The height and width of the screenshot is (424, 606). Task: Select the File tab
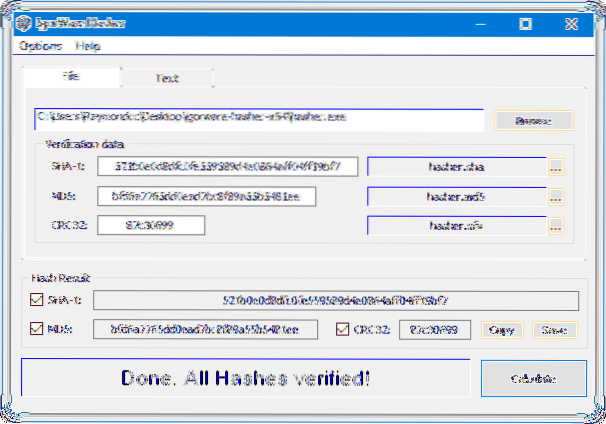click(x=71, y=76)
